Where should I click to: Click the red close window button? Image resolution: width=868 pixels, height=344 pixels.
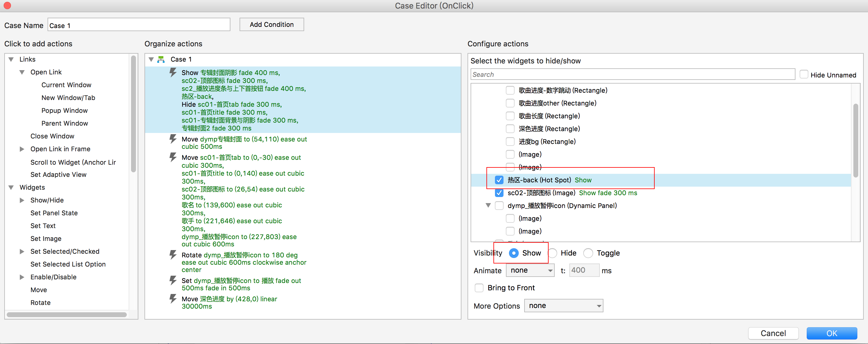click(7, 5)
